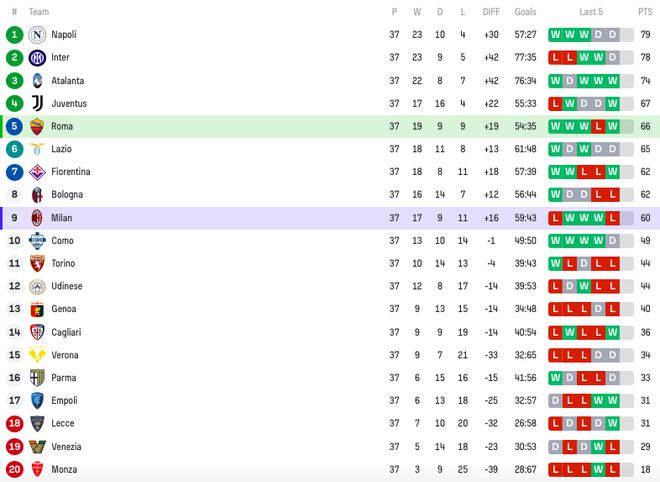660x482 pixels.
Task: Open the Roma club crest
Action: click(38, 126)
